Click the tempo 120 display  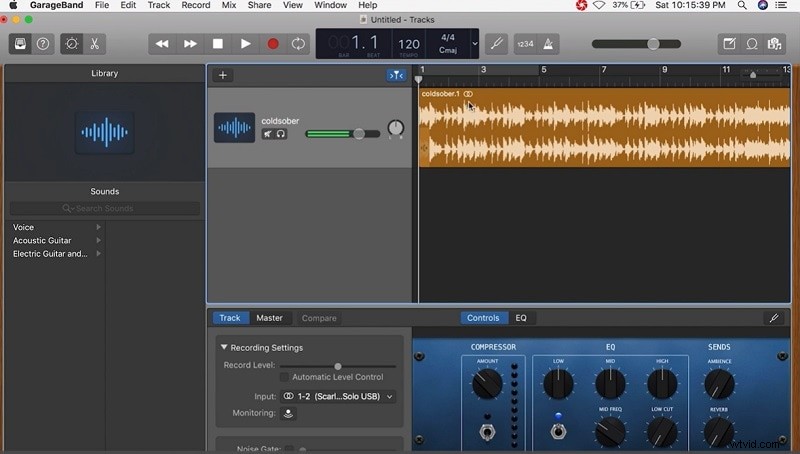click(409, 44)
